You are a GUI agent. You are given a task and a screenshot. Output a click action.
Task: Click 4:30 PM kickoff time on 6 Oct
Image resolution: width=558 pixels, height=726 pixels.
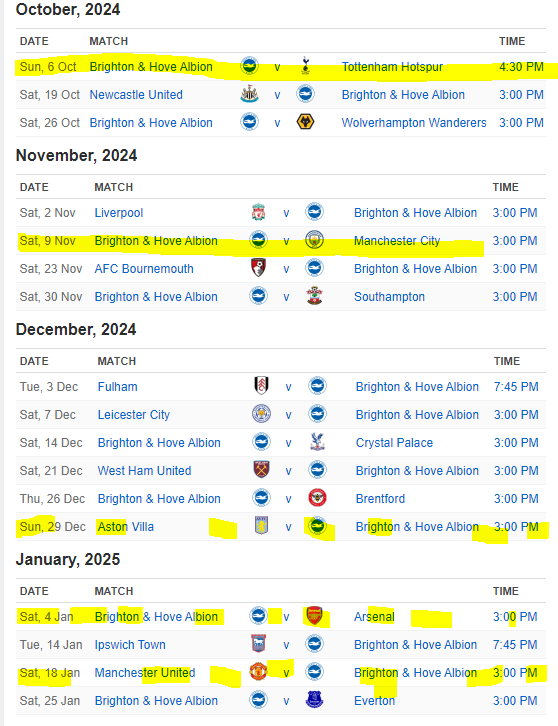521,67
